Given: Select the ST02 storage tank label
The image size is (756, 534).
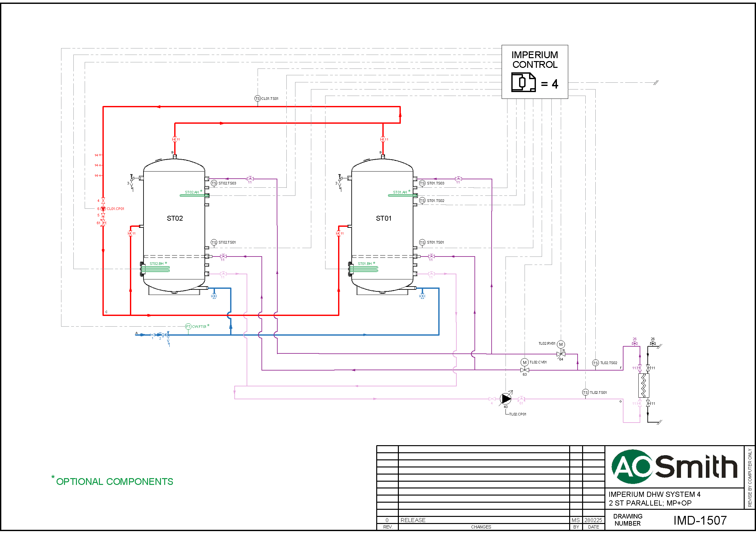Looking at the screenshot, I should [x=175, y=218].
